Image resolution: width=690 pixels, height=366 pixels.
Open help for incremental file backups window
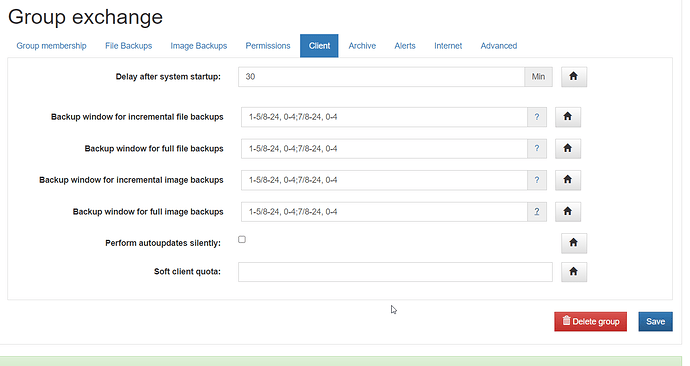click(x=537, y=117)
